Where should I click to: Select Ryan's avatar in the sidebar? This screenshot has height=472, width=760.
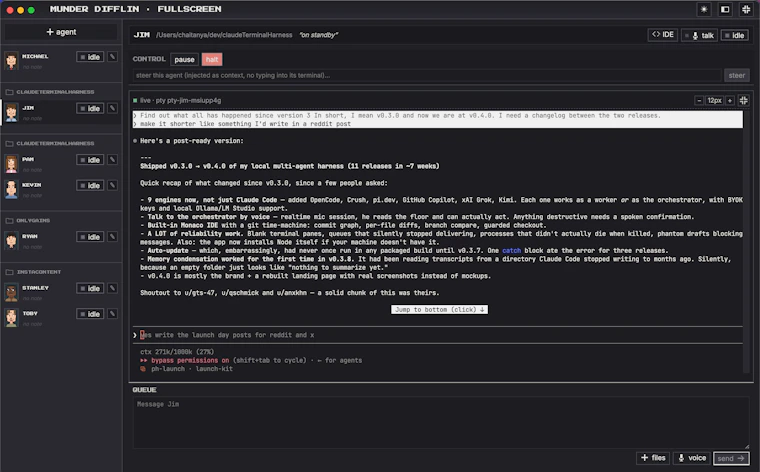11,241
